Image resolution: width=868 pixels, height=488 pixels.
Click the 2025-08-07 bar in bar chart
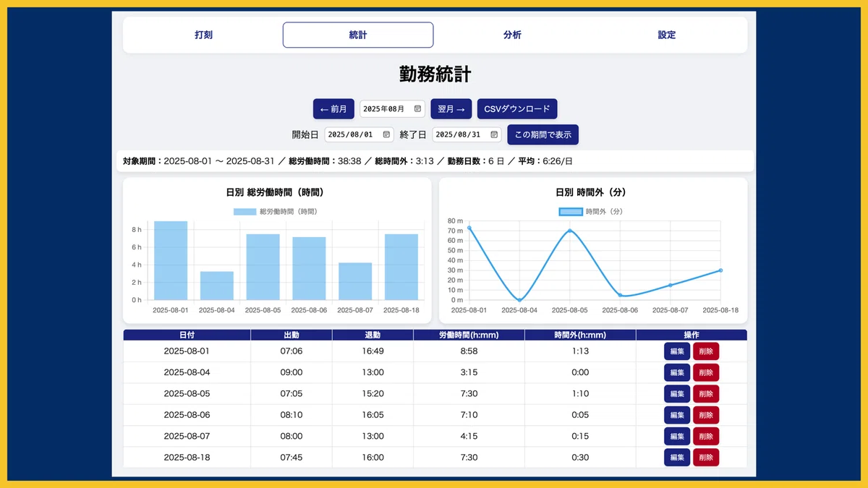tap(355, 281)
